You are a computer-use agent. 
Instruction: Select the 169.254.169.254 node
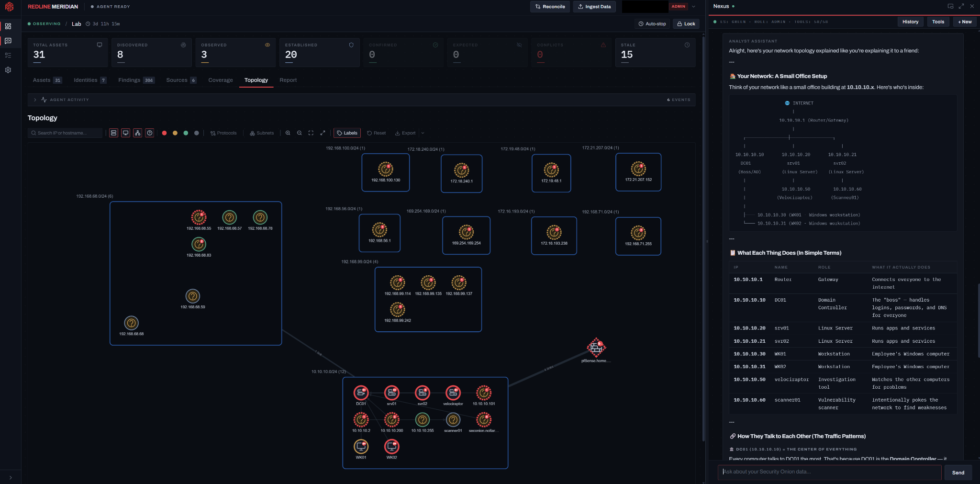467,233
